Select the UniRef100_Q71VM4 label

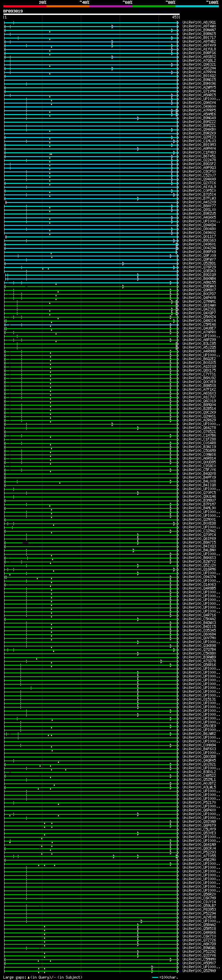tap(199, 91)
